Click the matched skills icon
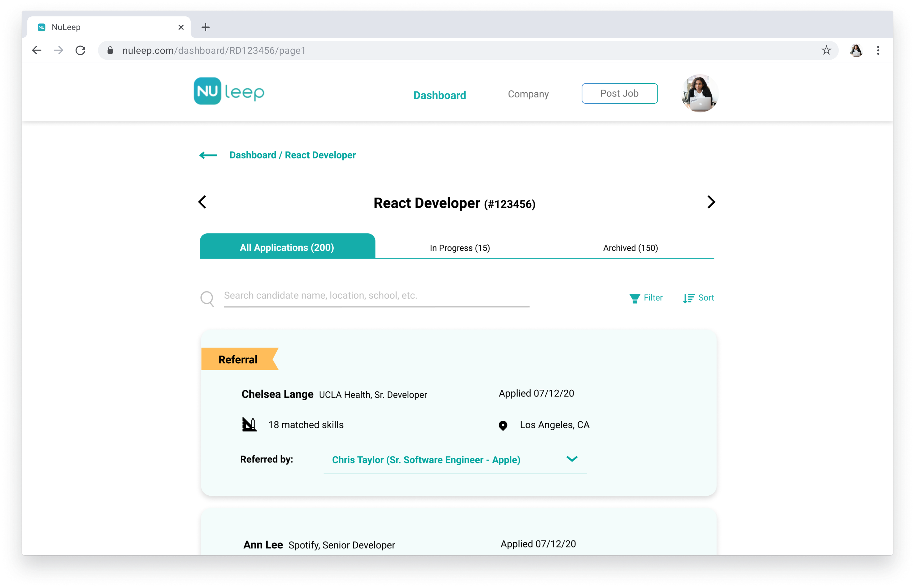This screenshot has height=588, width=915. point(249,424)
